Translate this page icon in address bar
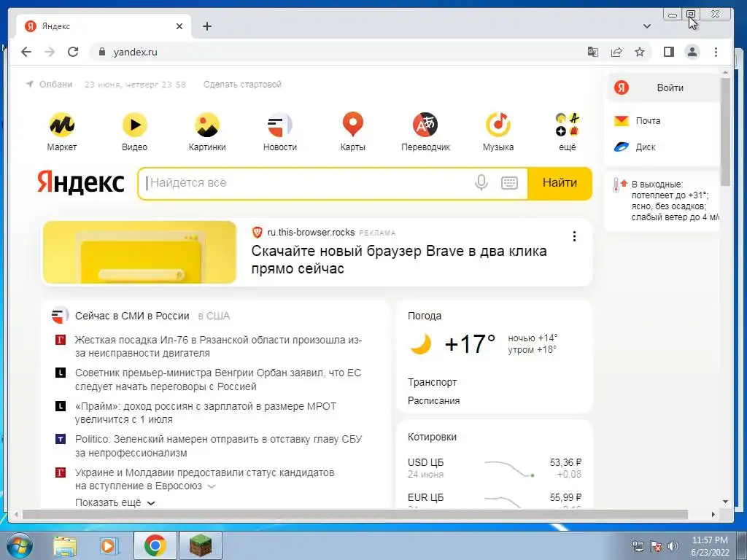Screen dimensions: 747x560 (x=592, y=52)
